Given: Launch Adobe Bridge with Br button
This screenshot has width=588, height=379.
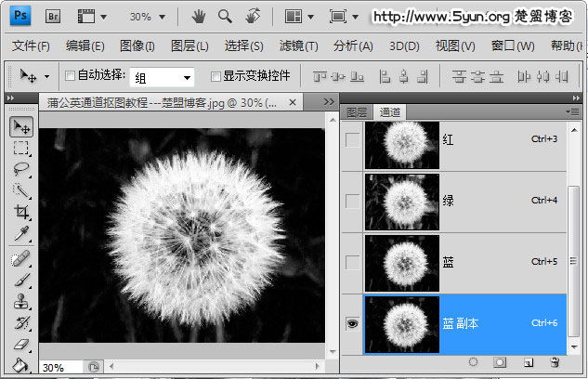Looking at the screenshot, I should (53, 17).
